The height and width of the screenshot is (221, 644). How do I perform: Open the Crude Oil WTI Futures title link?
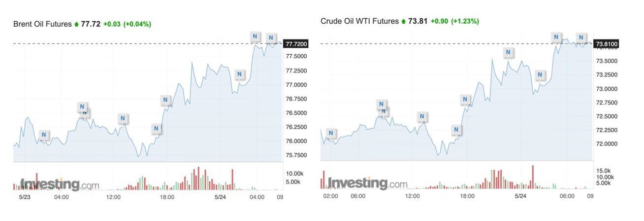pyautogui.click(x=360, y=21)
